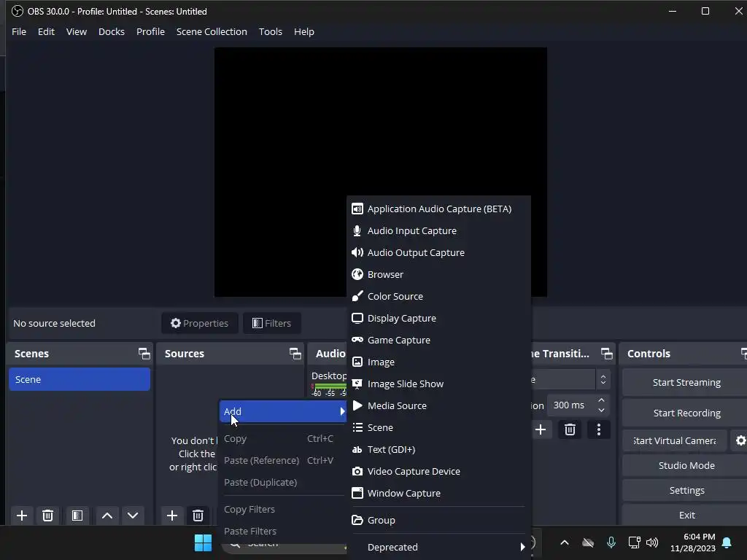Remove transition with trash icon

[570, 430]
